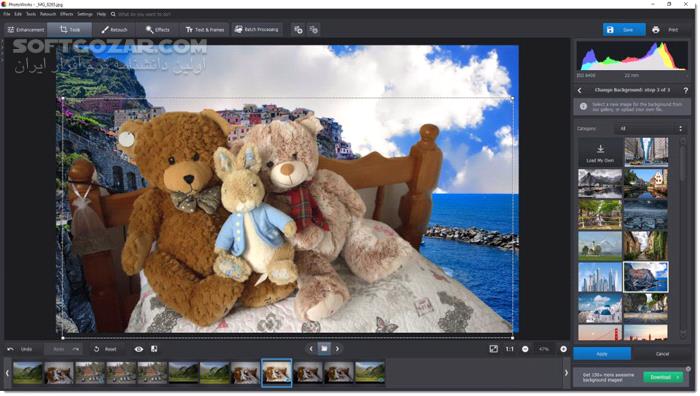Select the mountain lake background thumbnail

tap(600, 183)
